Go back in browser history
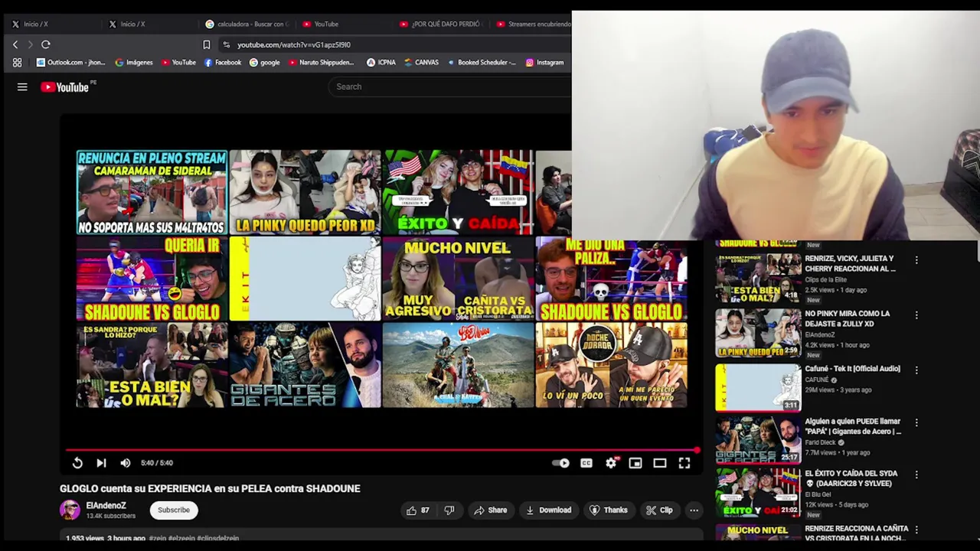The image size is (980, 551). coord(15,44)
